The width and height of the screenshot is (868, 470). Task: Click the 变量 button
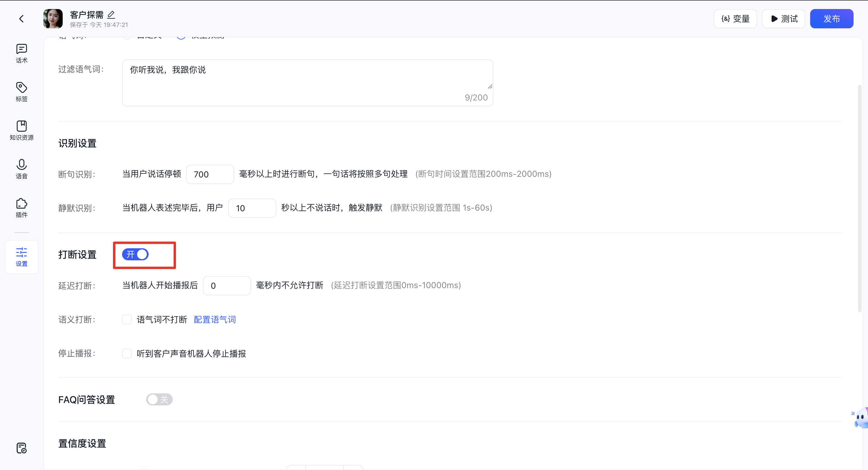735,18
